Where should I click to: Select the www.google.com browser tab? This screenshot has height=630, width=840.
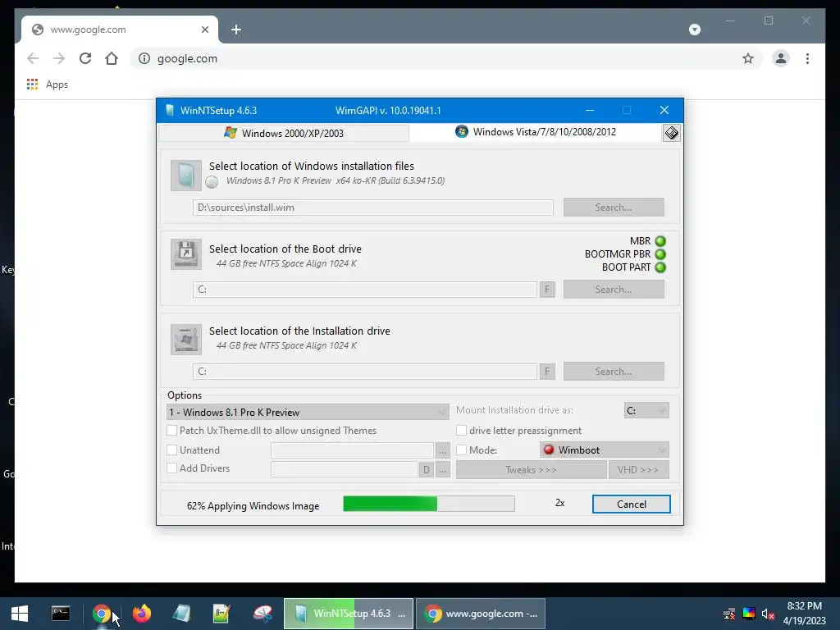(120, 30)
